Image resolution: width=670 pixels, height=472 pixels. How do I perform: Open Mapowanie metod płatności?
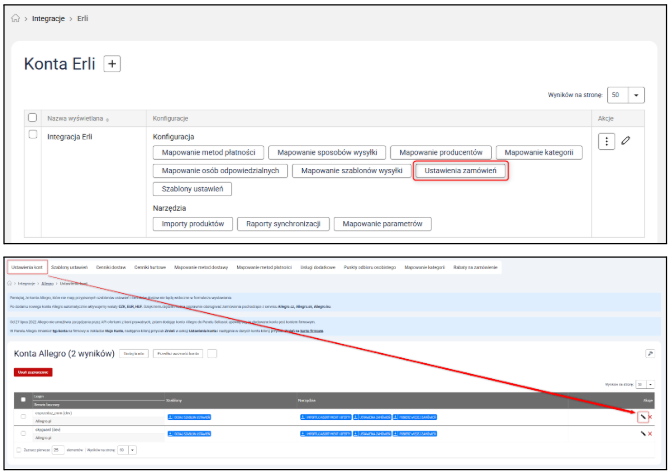click(x=208, y=152)
